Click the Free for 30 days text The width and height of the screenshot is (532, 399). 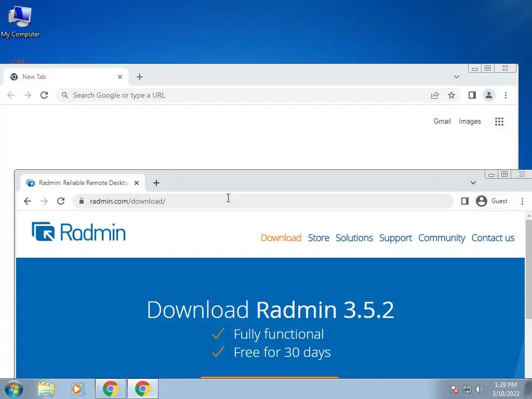(282, 352)
